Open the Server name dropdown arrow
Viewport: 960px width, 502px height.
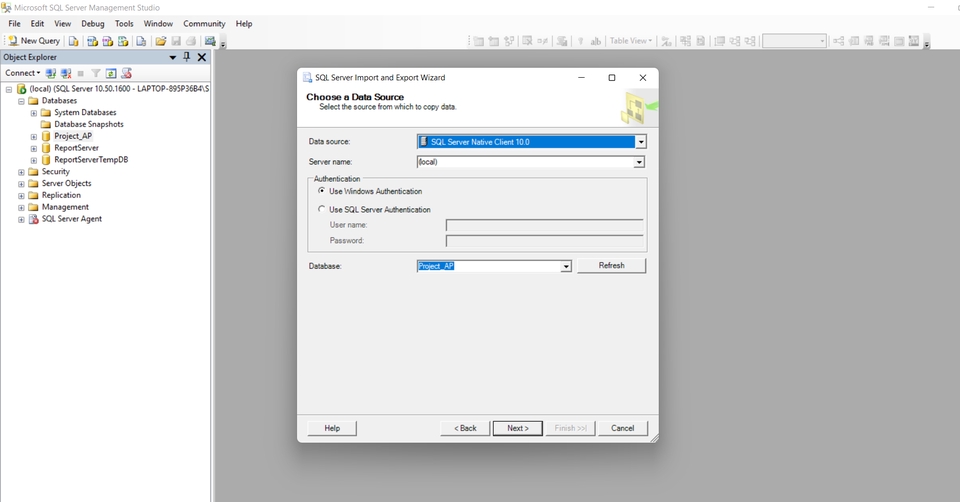639,162
